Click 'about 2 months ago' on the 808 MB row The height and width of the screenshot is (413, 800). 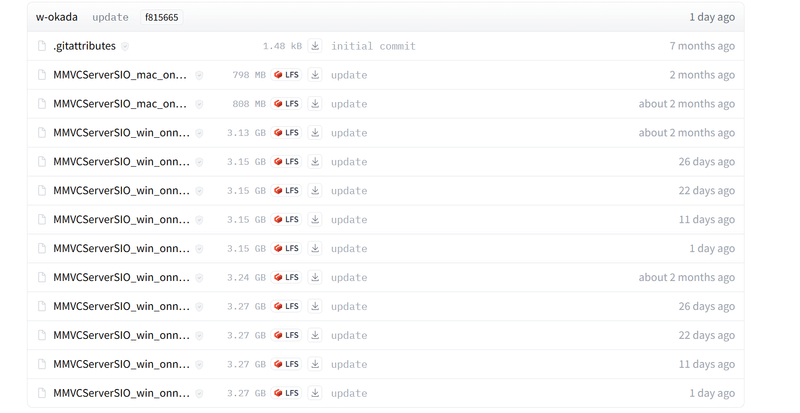click(687, 104)
